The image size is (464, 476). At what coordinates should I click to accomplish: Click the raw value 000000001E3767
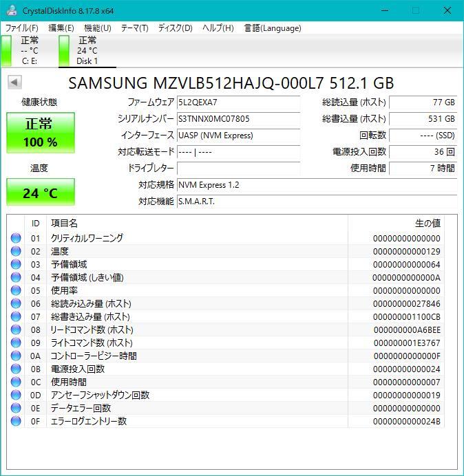[407, 343]
